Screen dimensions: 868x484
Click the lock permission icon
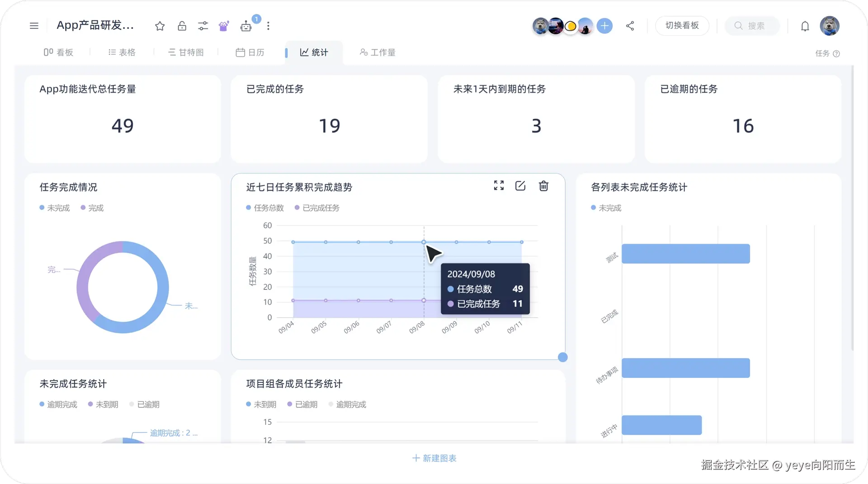point(182,26)
